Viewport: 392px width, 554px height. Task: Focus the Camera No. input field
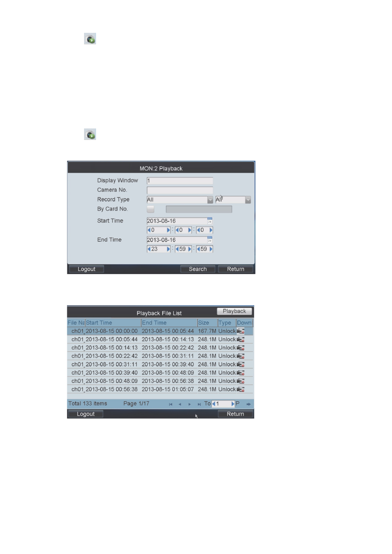[180, 190]
